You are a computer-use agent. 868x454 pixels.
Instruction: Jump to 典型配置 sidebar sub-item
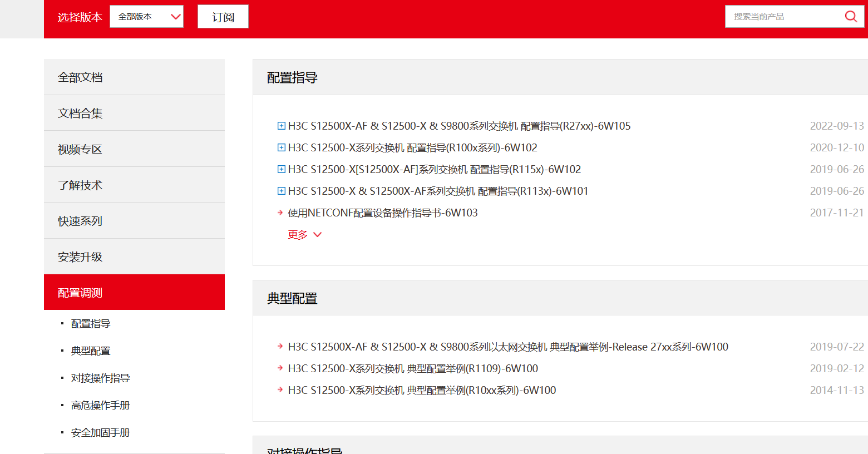point(91,351)
